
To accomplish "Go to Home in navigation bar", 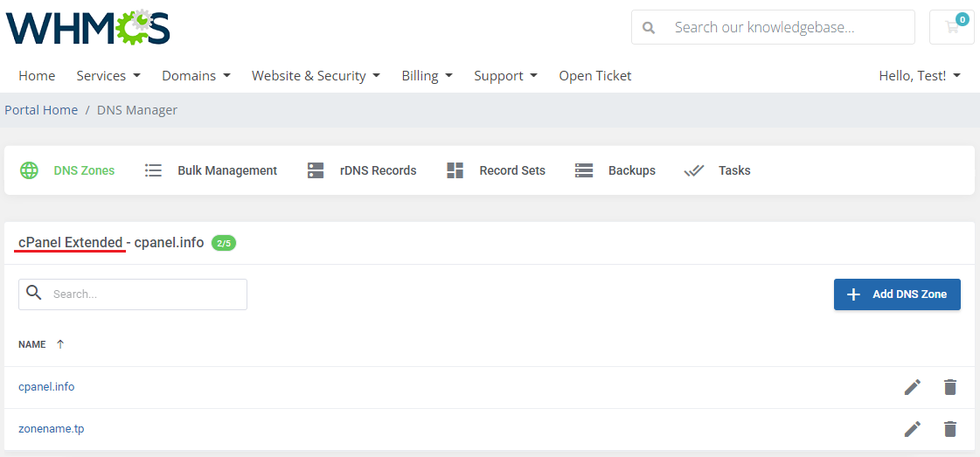I will [x=37, y=75].
